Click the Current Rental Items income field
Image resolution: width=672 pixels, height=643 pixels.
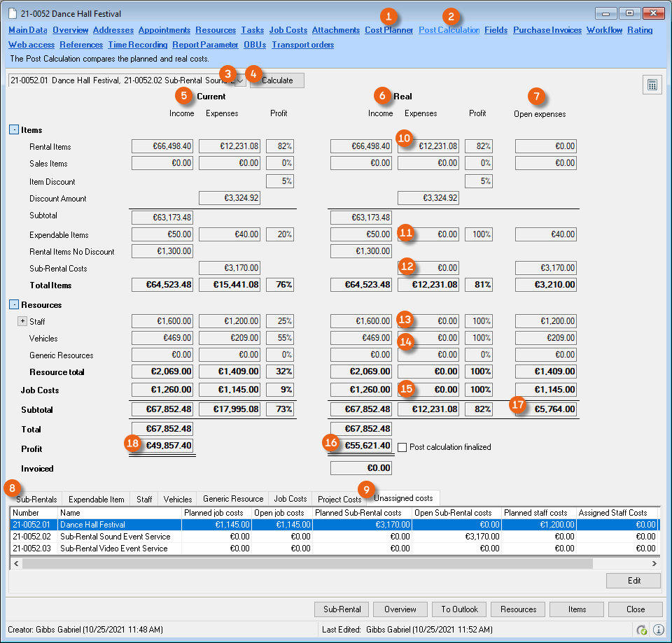[162, 146]
